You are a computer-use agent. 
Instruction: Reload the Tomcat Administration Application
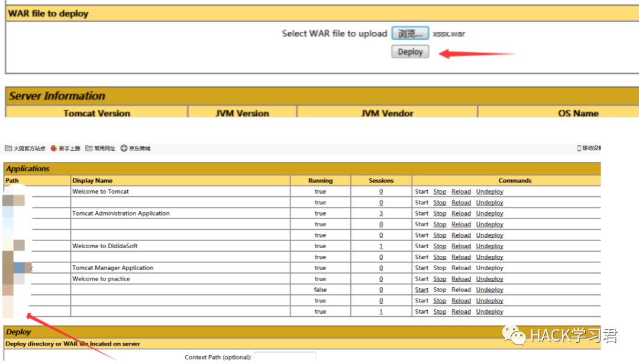click(461, 213)
